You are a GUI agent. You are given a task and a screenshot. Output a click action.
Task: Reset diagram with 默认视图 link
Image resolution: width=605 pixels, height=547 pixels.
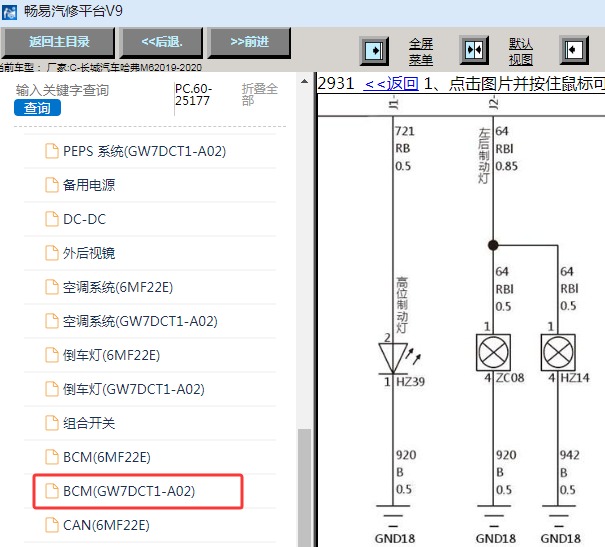tap(521, 52)
